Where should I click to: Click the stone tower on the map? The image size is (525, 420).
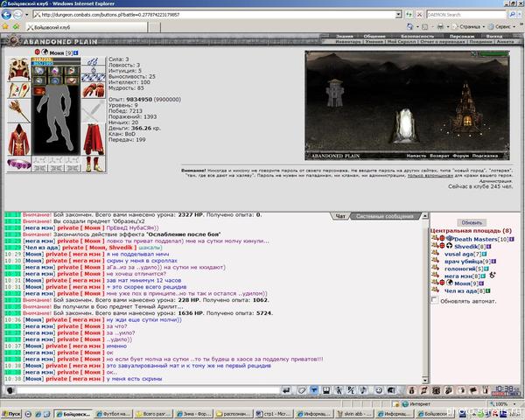point(334,93)
